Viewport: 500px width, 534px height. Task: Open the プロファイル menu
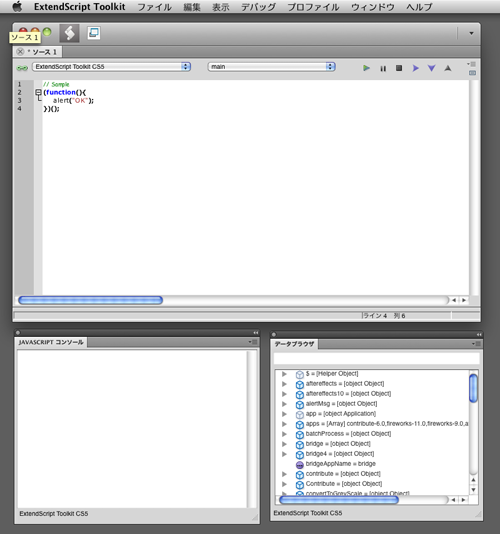pos(313,7)
